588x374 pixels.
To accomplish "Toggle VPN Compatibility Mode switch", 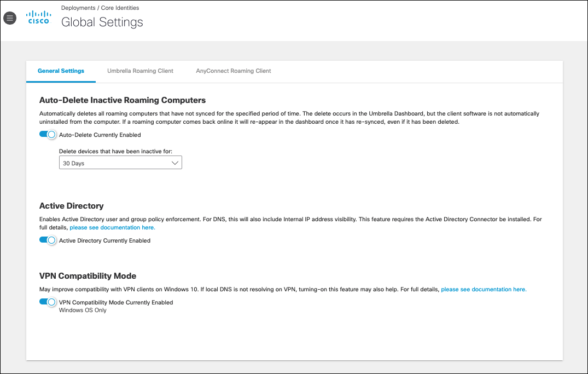I will pyautogui.click(x=48, y=302).
